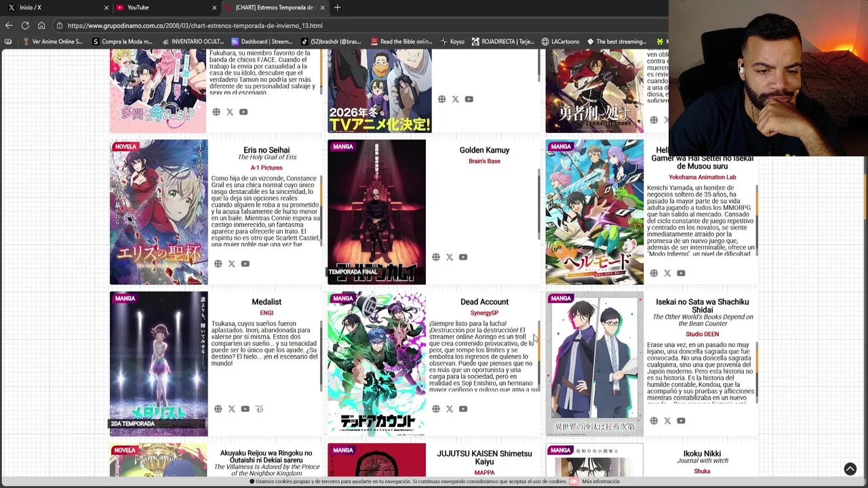Open the YouTube icon under Eris no Seihai
868x488 pixels.
point(245,264)
